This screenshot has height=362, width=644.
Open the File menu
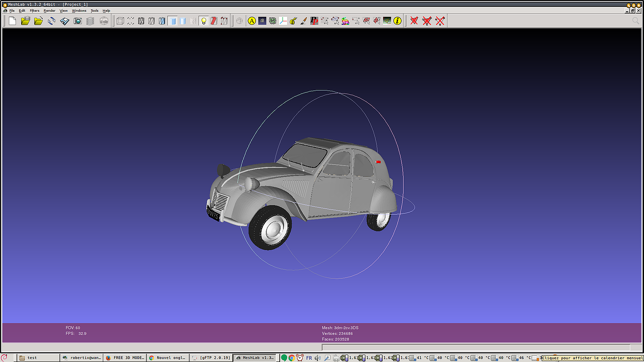(12, 10)
